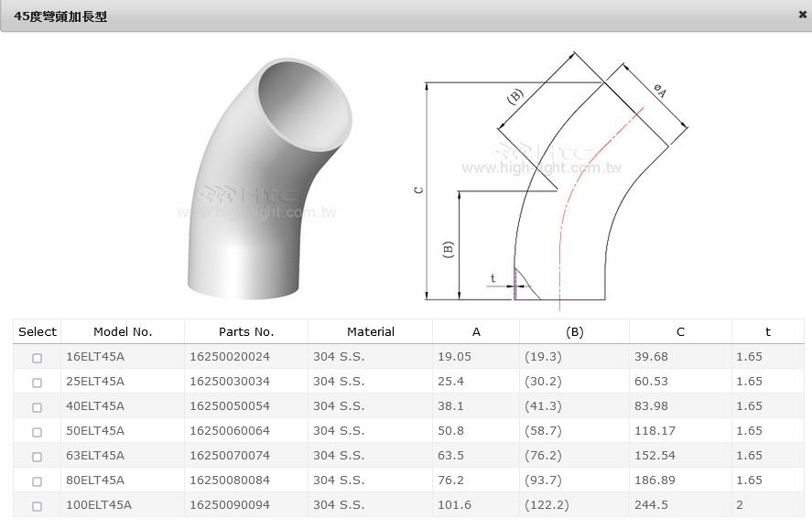Screen dimensions: 812x529
Task: Close the 45度彎頭加長型 dialog
Action: pos(802,15)
